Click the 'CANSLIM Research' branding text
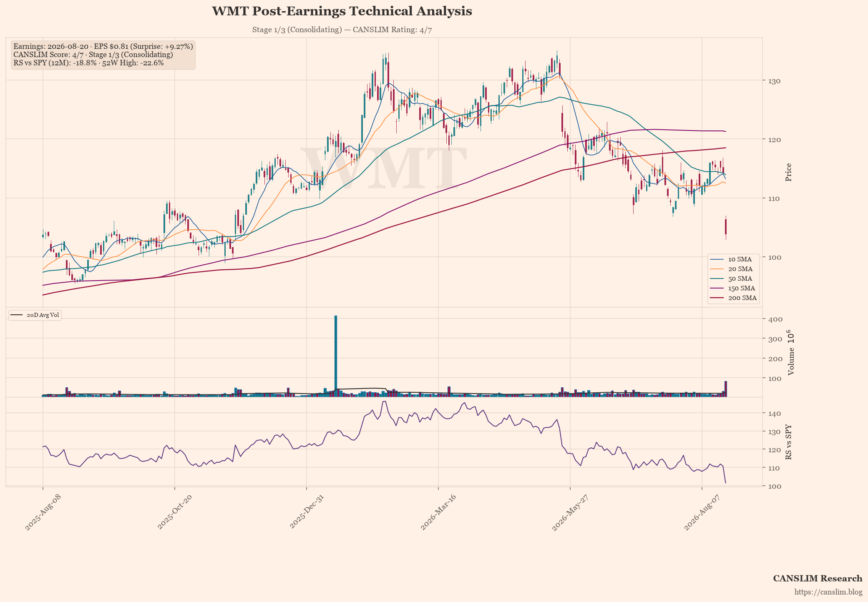 coord(818,578)
